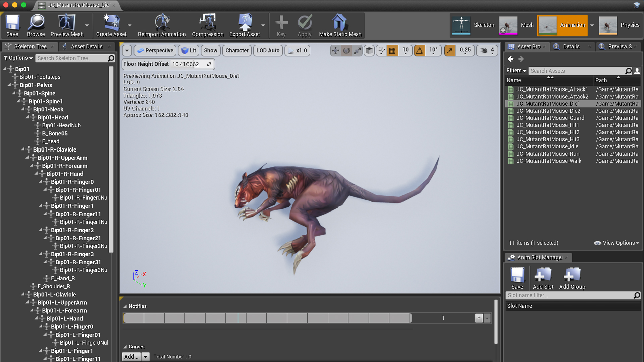This screenshot has width=644, height=362.
Task: Switch to the Preview Scene tab
Action: [x=618, y=46]
